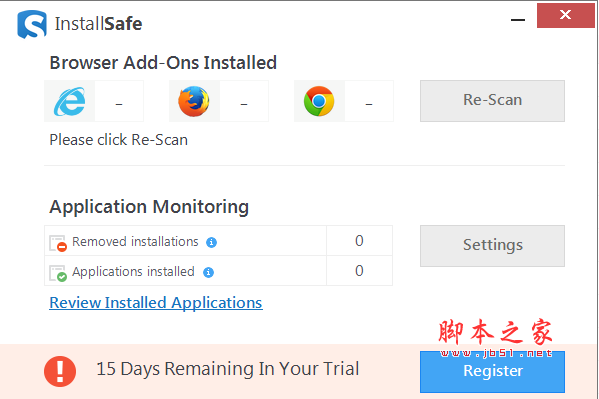Open the Settings button
This screenshot has width=599, height=399.
click(492, 246)
